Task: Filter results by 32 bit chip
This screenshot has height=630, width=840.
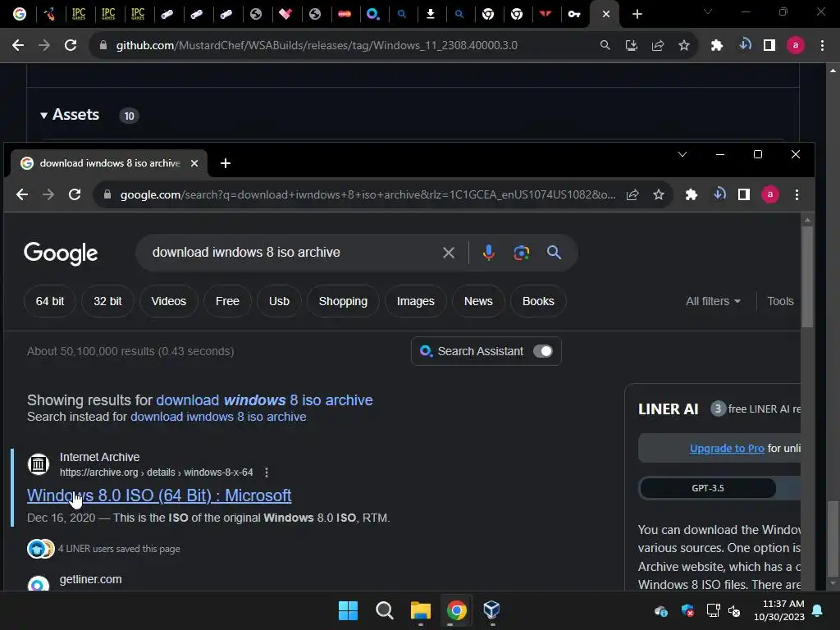Action: click(107, 301)
